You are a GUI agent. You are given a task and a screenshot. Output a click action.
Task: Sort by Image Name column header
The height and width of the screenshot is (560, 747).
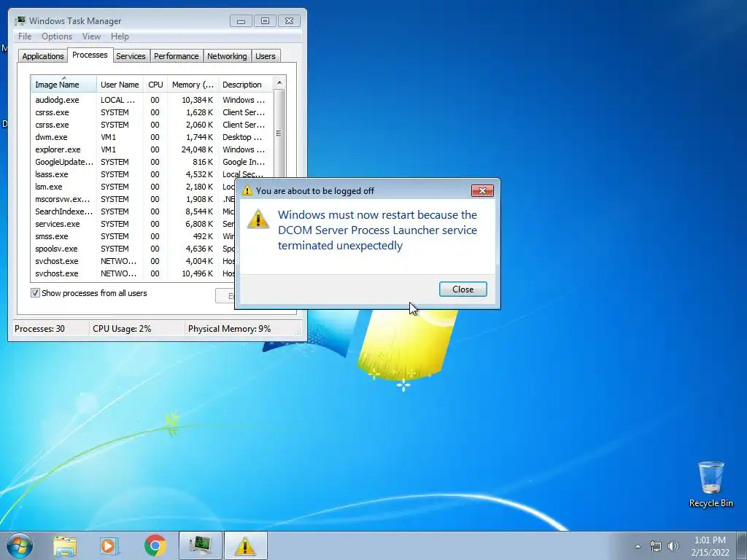(x=64, y=85)
